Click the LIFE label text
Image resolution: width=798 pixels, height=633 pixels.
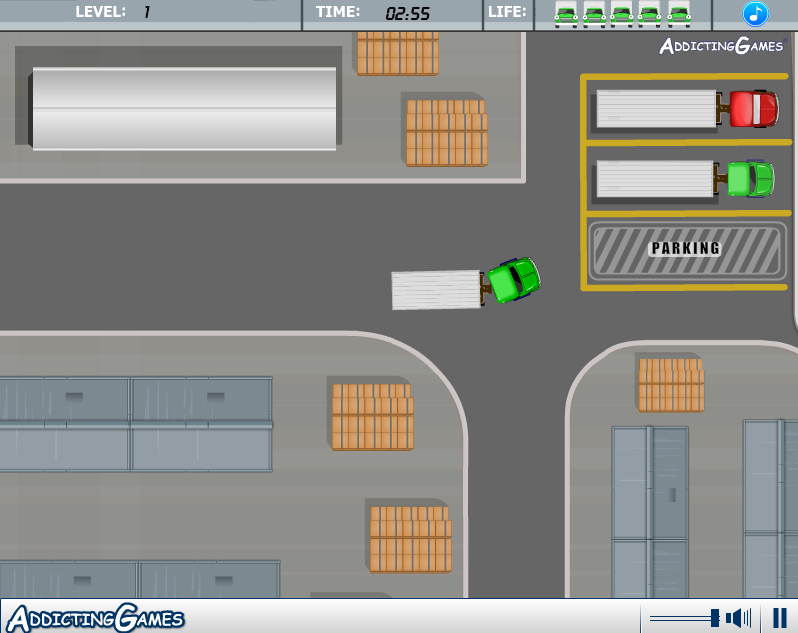(x=507, y=12)
